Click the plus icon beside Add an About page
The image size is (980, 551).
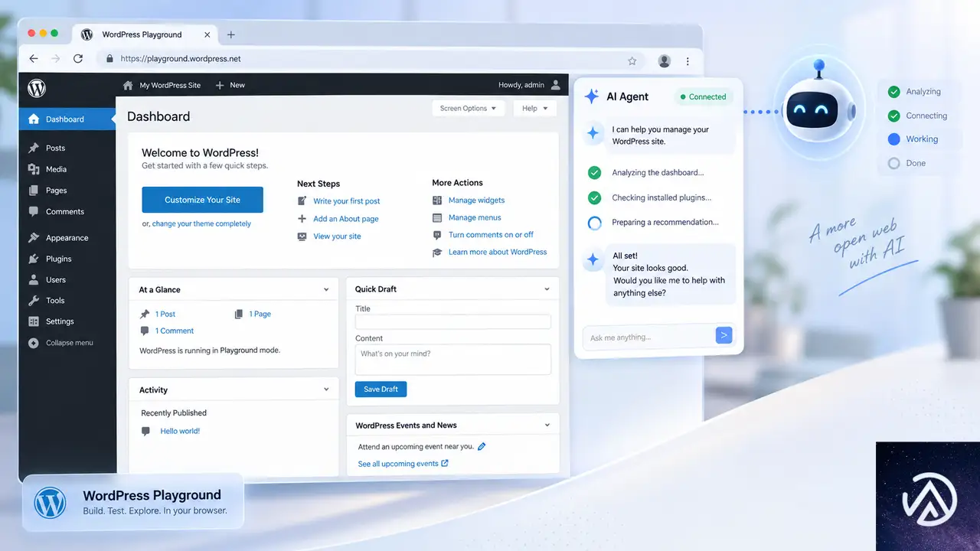tap(302, 219)
